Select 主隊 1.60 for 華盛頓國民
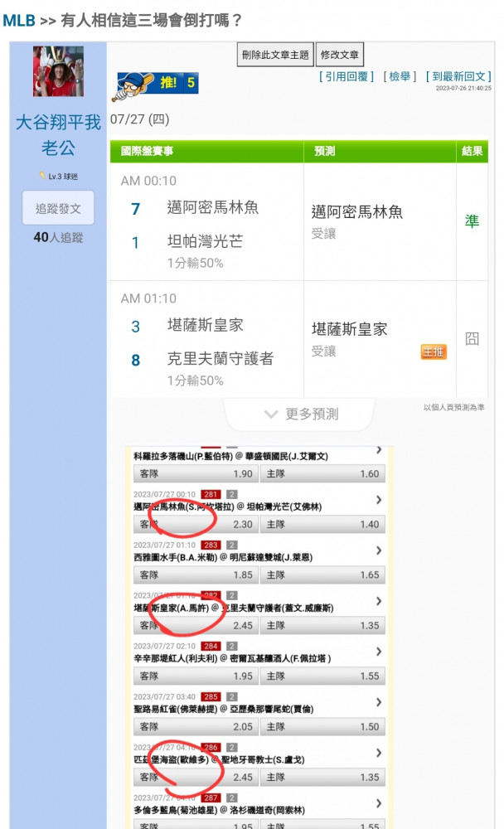The width and height of the screenshot is (504, 829). coord(322,473)
